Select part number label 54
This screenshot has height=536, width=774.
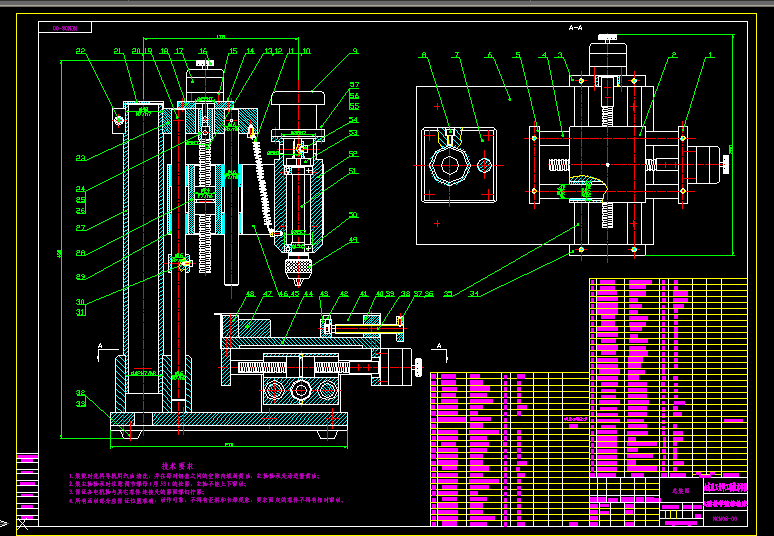pos(353,120)
